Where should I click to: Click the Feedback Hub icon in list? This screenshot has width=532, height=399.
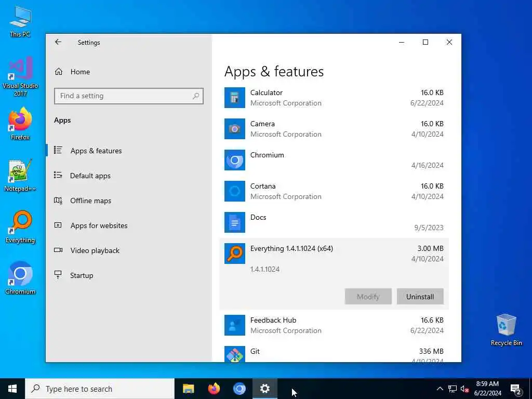click(234, 325)
